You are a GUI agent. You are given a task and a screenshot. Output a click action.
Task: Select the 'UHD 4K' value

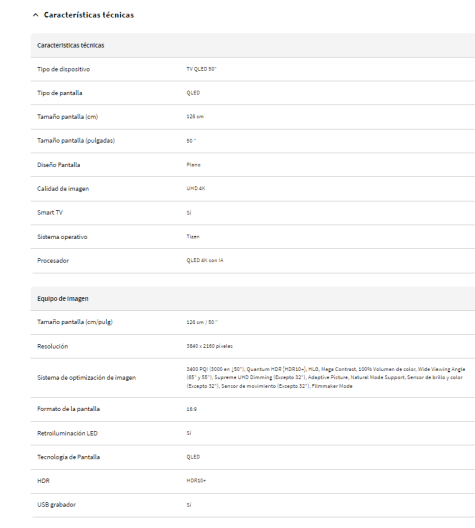click(x=196, y=189)
